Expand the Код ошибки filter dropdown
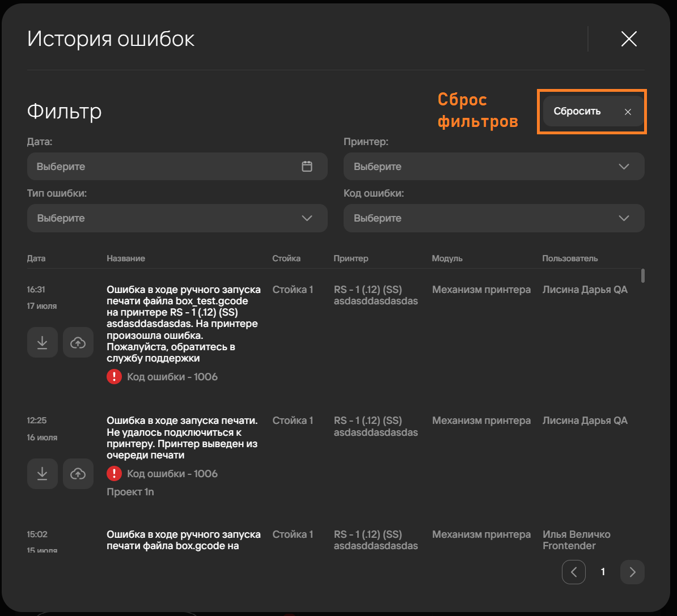 (x=494, y=218)
